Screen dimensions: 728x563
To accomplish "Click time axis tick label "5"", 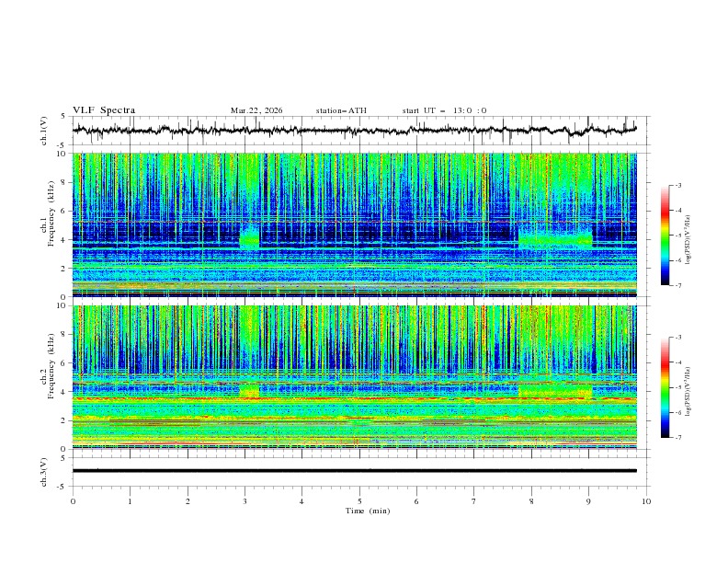I will coord(359,501).
